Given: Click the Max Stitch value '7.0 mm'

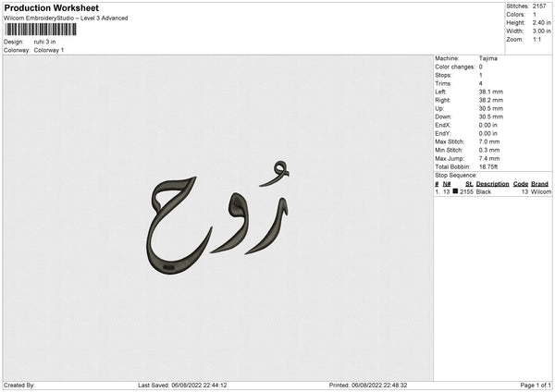Looking at the screenshot, I should 489,141.
